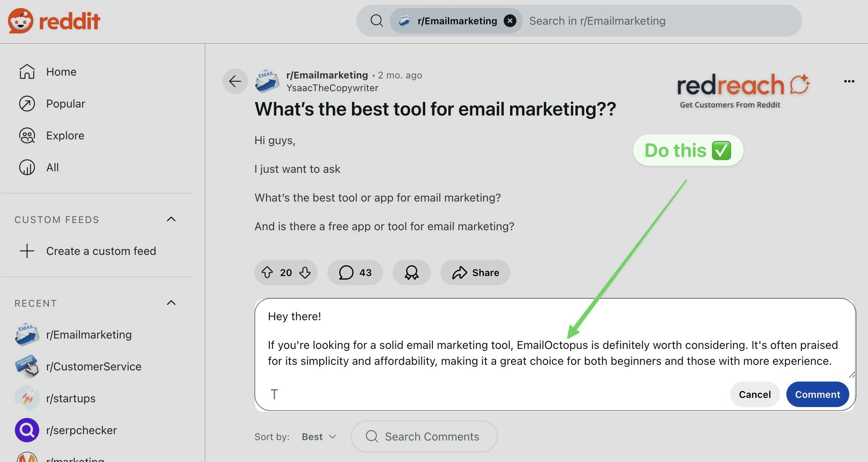Click the award ribbon icon

tap(411, 272)
